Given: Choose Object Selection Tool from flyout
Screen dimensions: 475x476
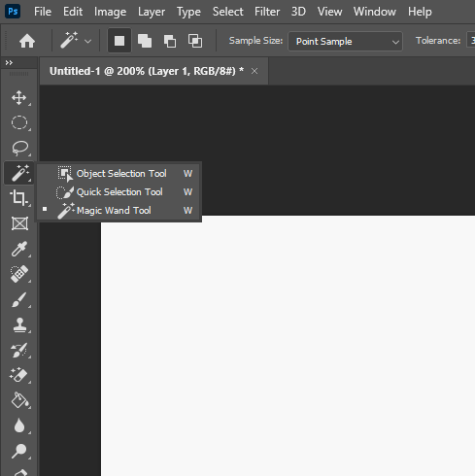Looking at the screenshot, I should (119, 174).
